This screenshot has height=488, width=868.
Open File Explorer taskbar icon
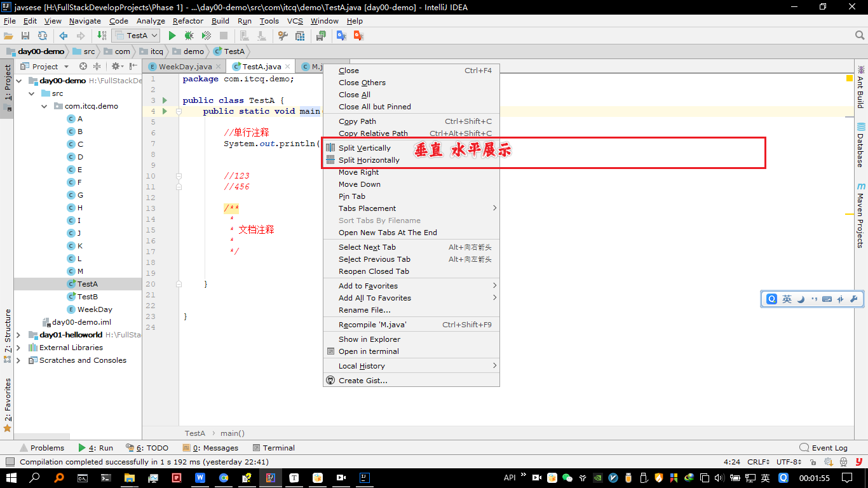(130, 478)
